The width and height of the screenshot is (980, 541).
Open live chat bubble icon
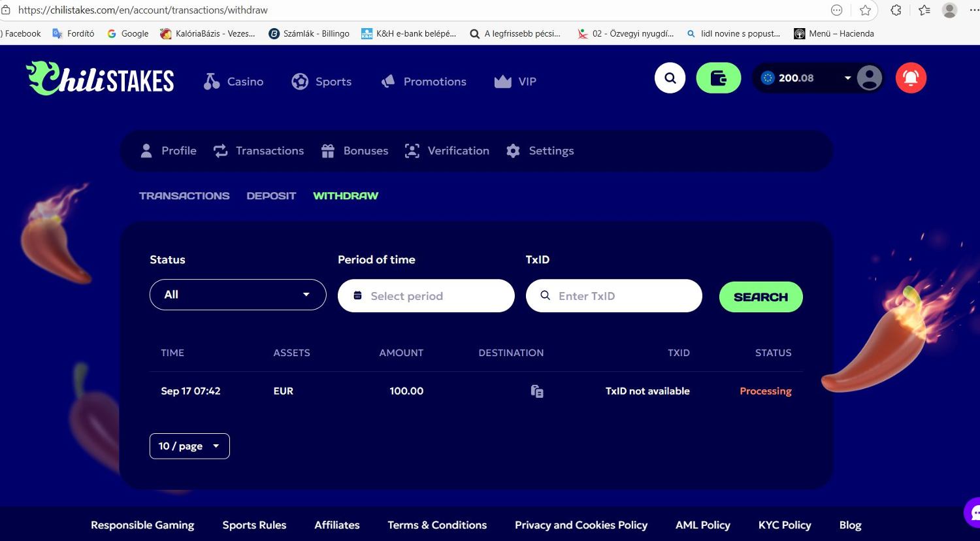[x=973, y=512]
